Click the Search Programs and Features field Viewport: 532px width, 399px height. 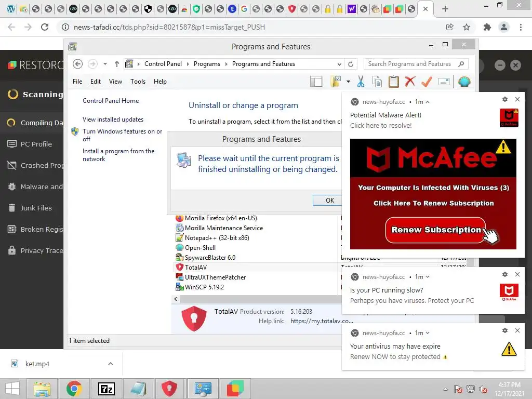point(416,64)
